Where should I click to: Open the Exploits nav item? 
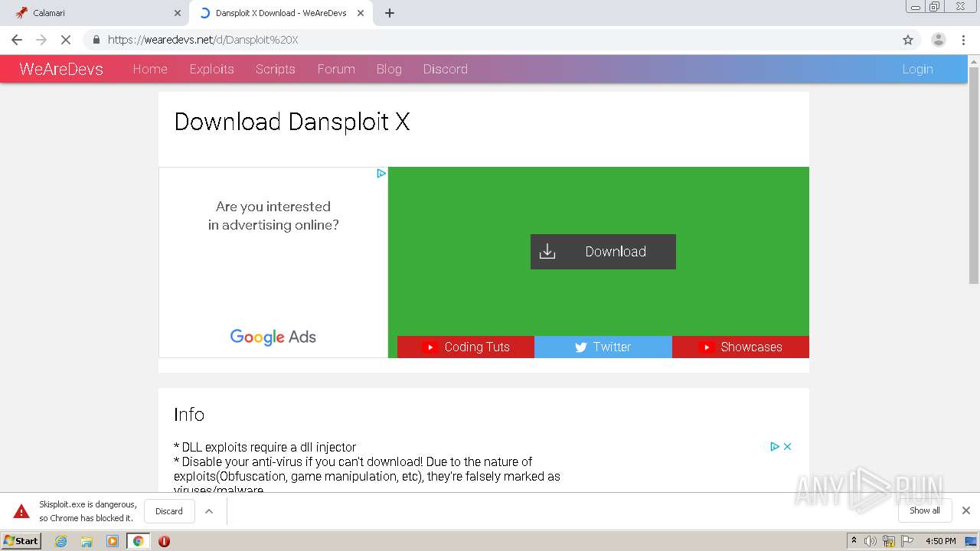click(211, 69)
